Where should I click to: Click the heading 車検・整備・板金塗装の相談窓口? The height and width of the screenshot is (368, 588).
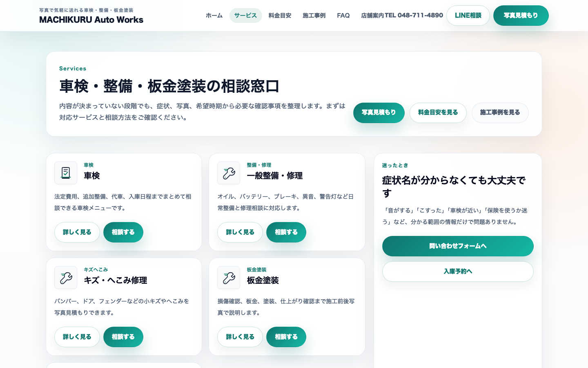(x=169, y=86)
